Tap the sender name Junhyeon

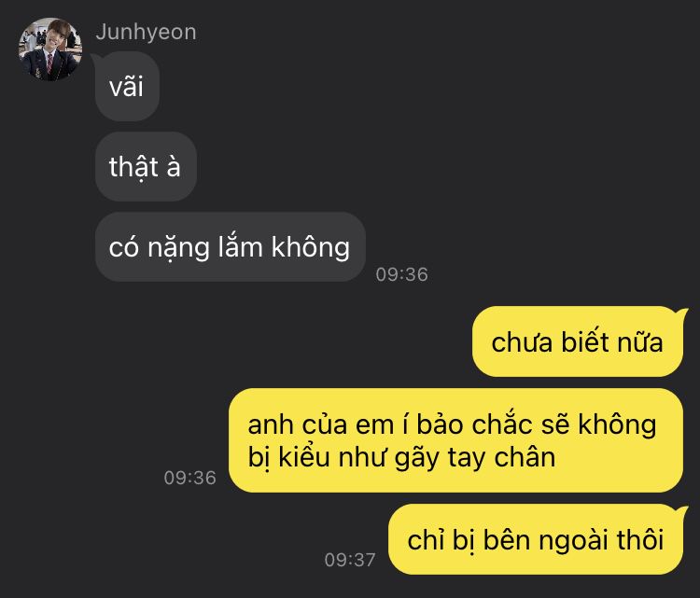146,33
